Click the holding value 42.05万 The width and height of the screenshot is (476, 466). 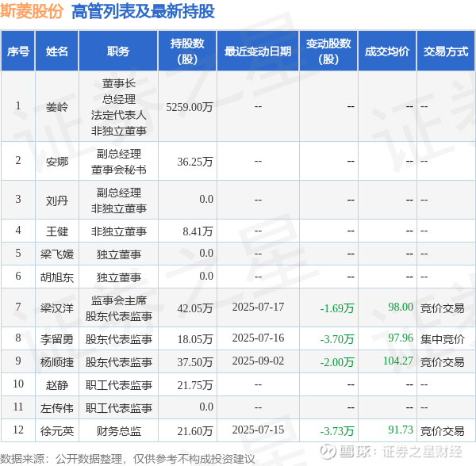click(195, 308)
